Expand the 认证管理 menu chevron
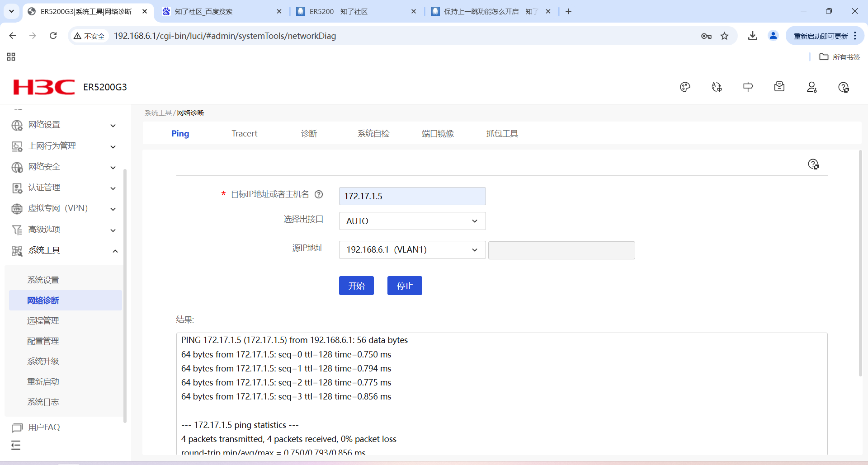Image resolution: width=868 pixels, height=465 pixels. coord(113,188)
